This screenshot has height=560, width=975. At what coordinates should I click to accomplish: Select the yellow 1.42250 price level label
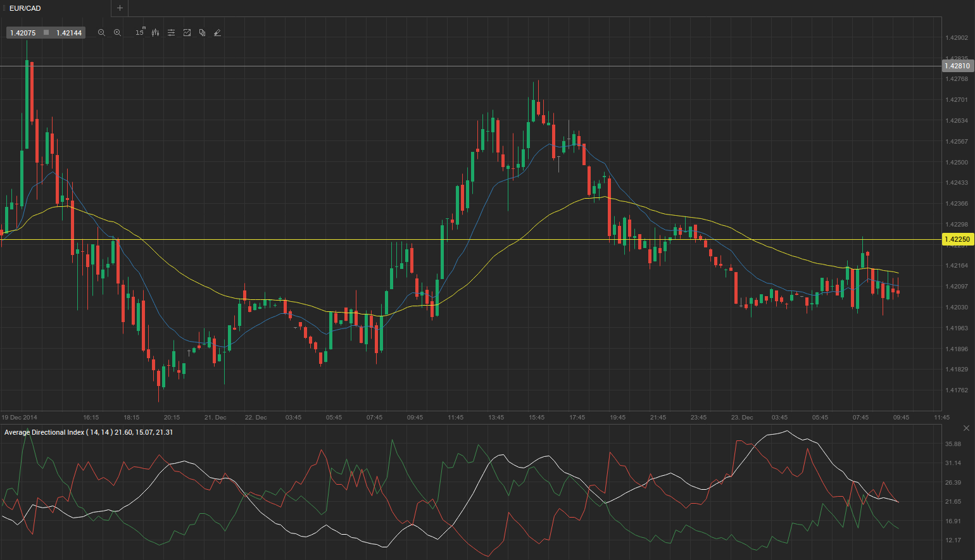click(957, 239)
